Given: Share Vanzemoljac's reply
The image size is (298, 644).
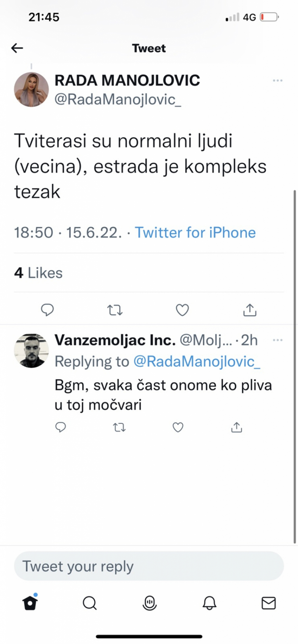Looking at the screenshot, I should pyautogui.click(x=236, y=427).
